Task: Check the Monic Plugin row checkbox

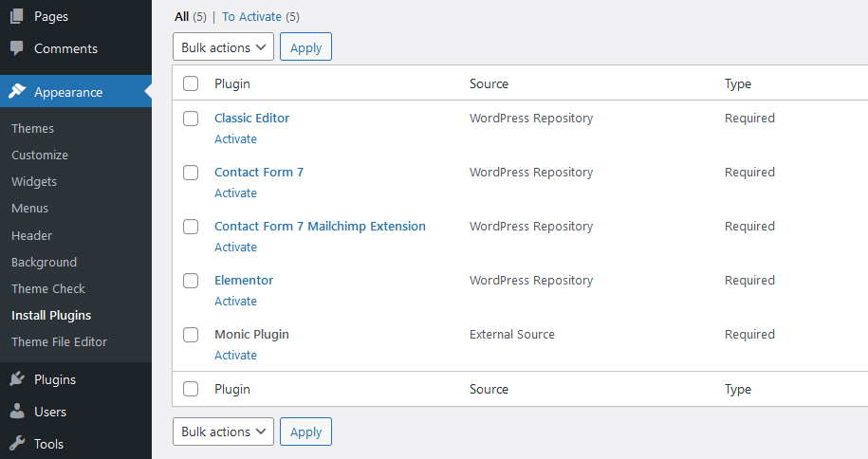Action: point(191,335)
